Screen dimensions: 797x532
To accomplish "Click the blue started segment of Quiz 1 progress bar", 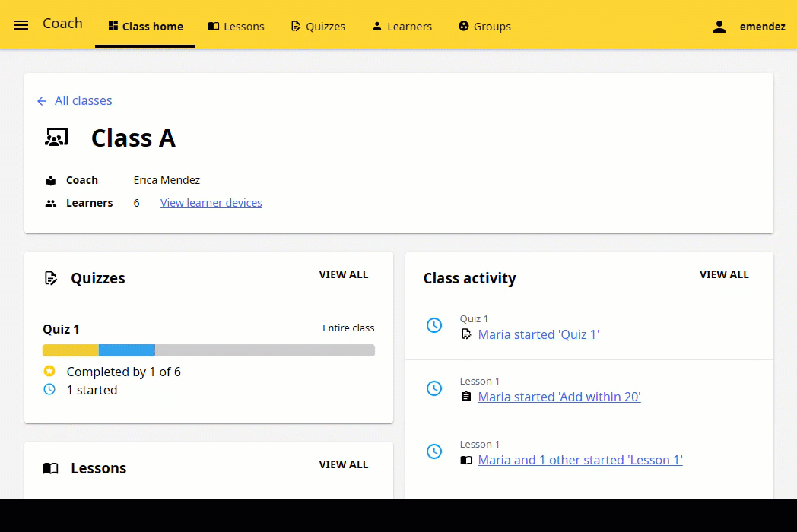I will pyautogui.click(x=126, y=350).
